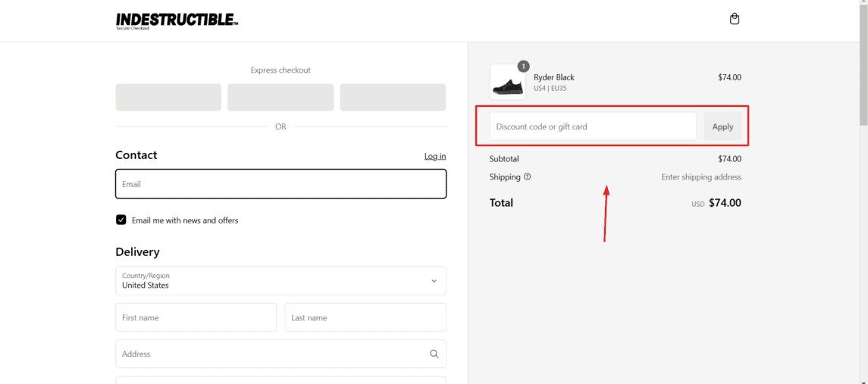This screenshot has width=868, height=384.
Task: Click the Discount code or gift card field
Action: (593, 126)
